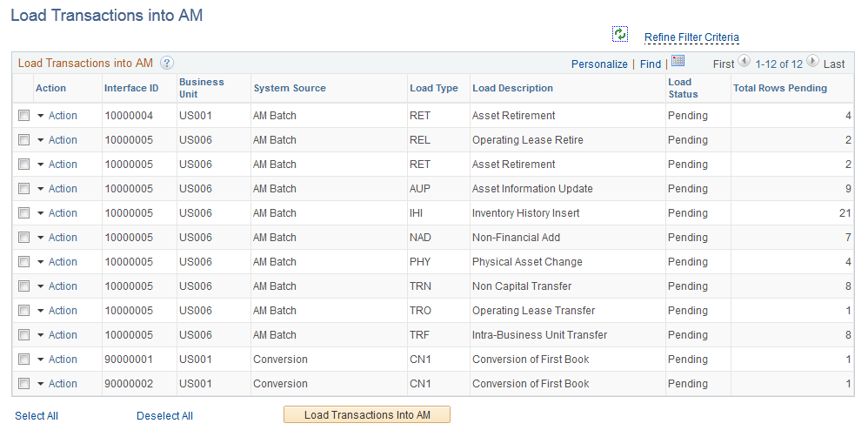868x437 pixels.
Task: Open the Personalize grid link
Action: coord(599,64)
